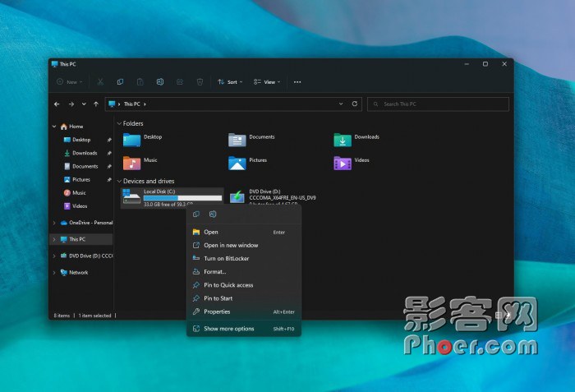Select the Videos folder icon
This screenshot has height=392, width=575.
[x=343, y=163]
